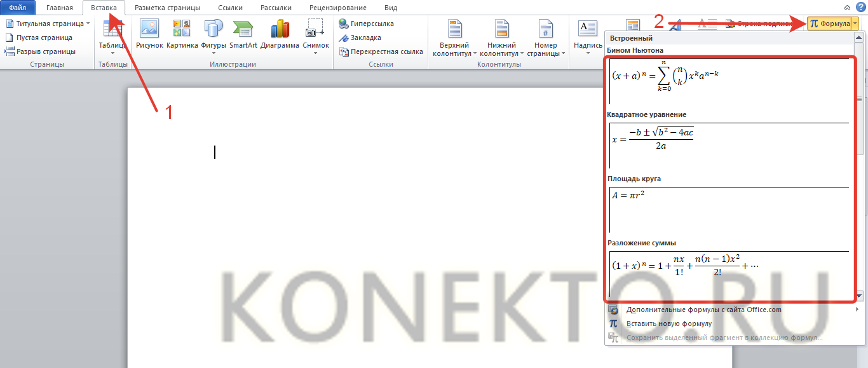Switch to the Главная tab
The height and width of the screenshot is (368, 868).
(59, 8)
